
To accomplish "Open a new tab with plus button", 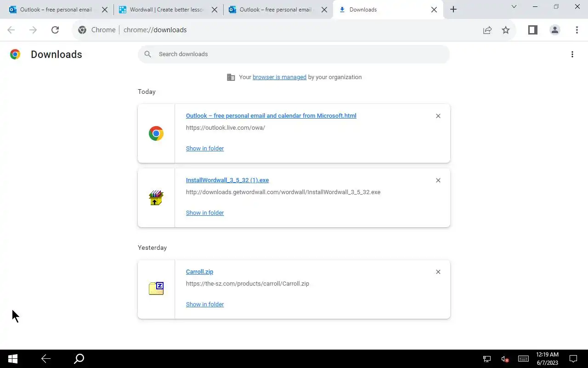I will pyautogui.click(x=453, y=10).
